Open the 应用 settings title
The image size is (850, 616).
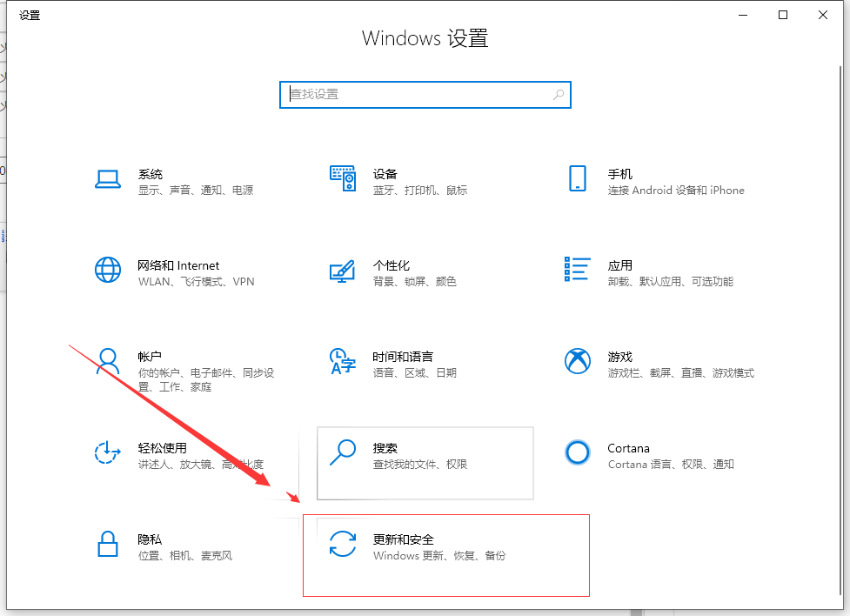pos(619,265)
